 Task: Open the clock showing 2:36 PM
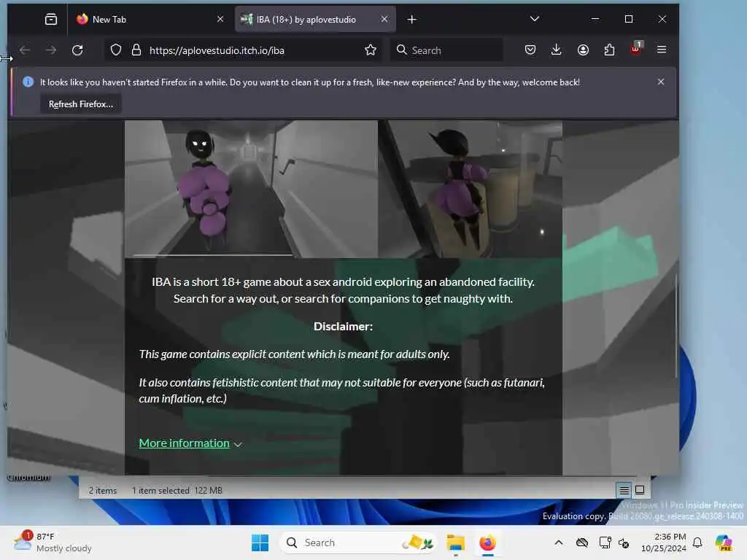[663, 542]
